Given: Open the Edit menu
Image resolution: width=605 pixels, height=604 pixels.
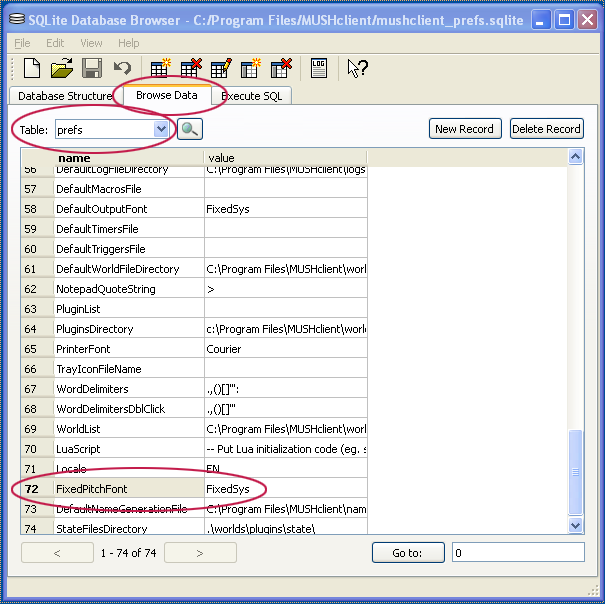Looking at the screenshot, I should (x=55, y=43).
